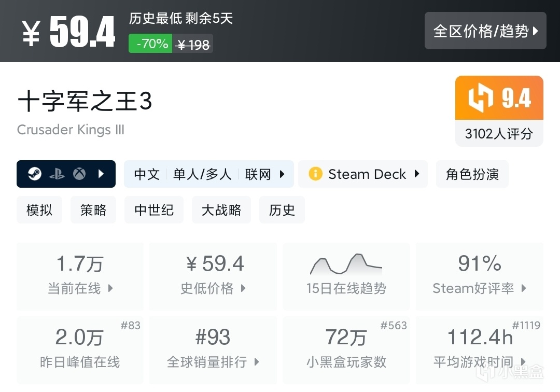View 当前在线 current players details
The width and height of the screenshot is (560, 392).
click(80, 276)
